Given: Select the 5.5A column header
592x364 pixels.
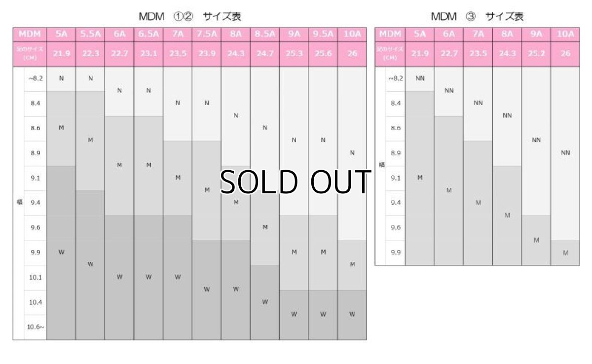Looking at the screenshot, I should tap(90, 35).
